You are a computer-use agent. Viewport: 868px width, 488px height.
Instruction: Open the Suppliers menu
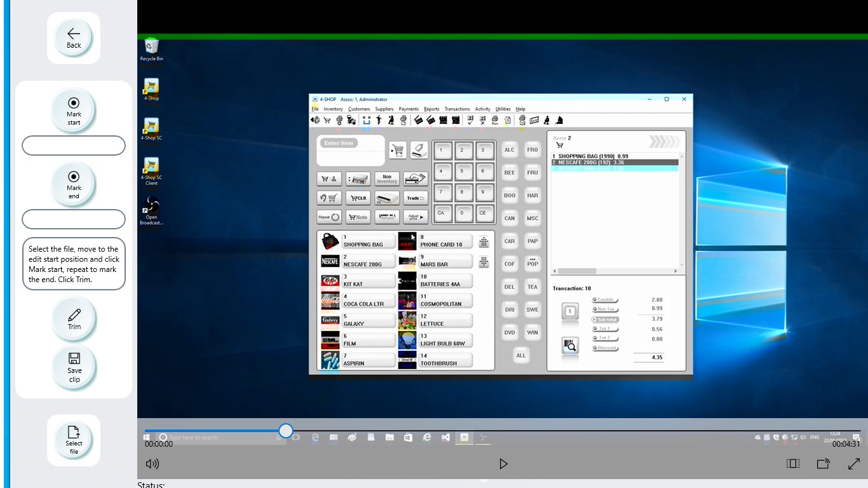tap(384, 109)
